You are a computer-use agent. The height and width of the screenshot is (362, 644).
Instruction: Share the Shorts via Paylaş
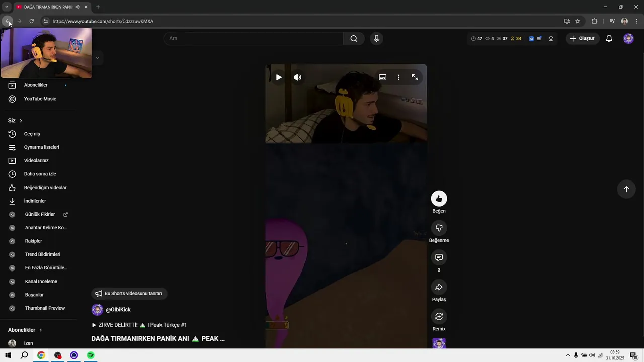439,287
